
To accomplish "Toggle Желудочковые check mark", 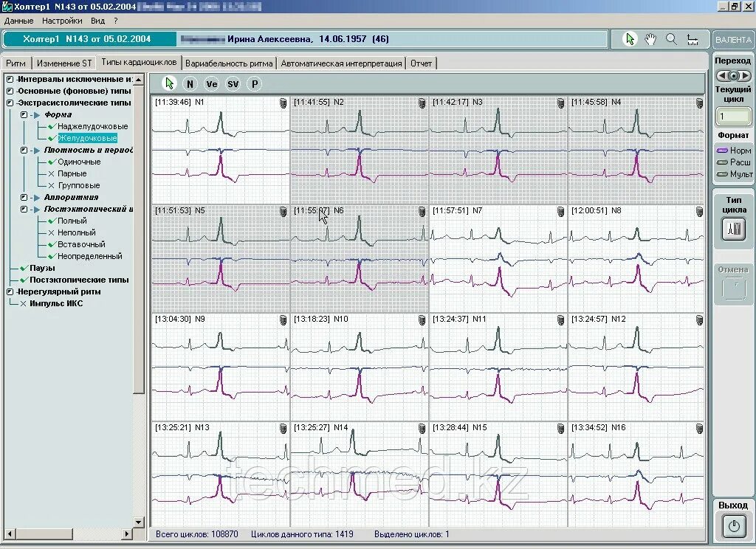I will point(52,139).
